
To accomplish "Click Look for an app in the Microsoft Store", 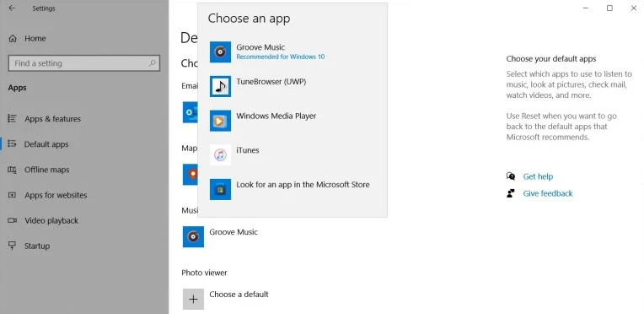I will pos(303,185).
